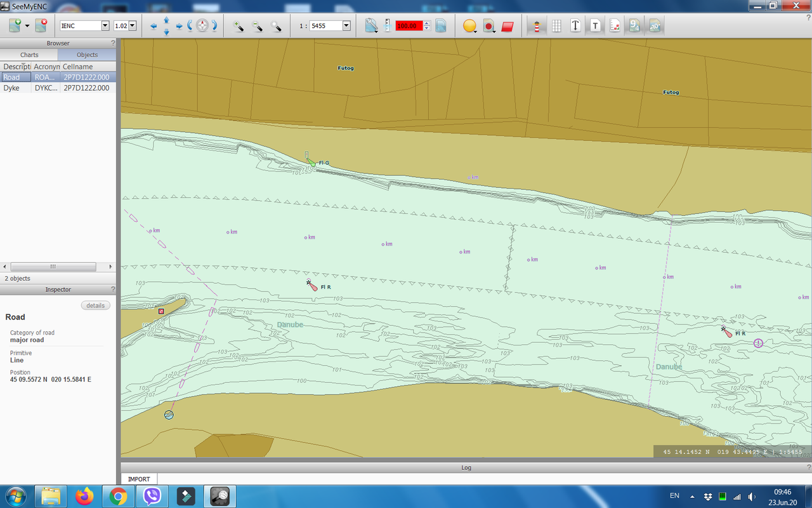
Task: Sort by Cellname column header
Action: [88, 66]
